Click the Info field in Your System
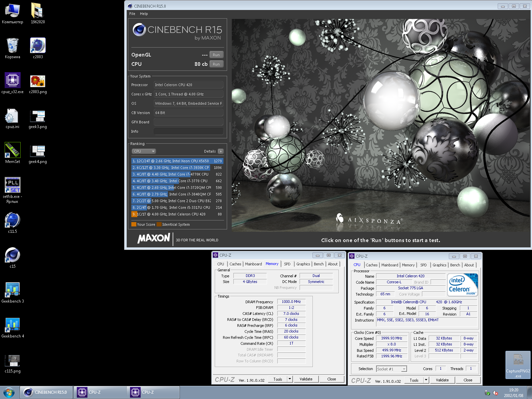This screenshot has height=399, width=532. (189, 131)
